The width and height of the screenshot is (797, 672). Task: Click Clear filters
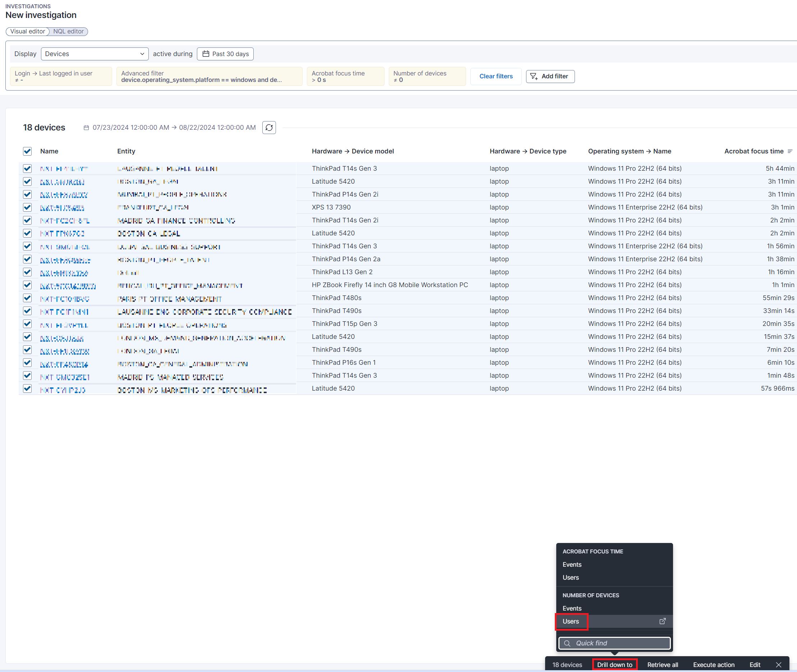pyautogui.click(x=496, y=76)
